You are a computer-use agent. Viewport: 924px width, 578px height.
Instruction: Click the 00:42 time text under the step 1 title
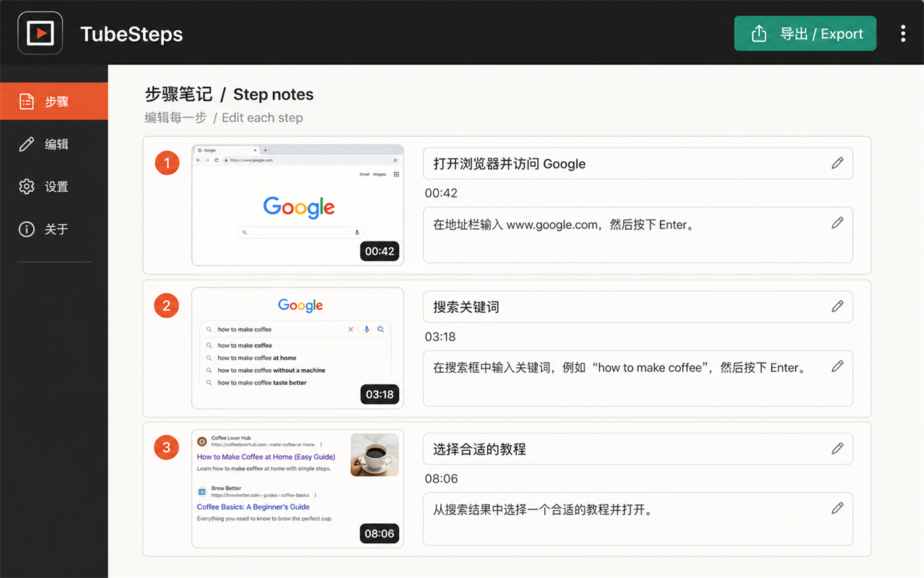pyautogui.click(x=441, y=193)
